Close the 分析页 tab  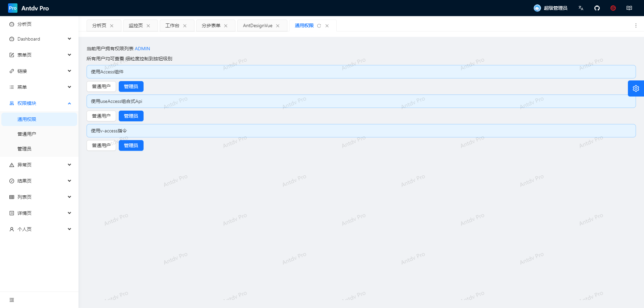point(112,26)
